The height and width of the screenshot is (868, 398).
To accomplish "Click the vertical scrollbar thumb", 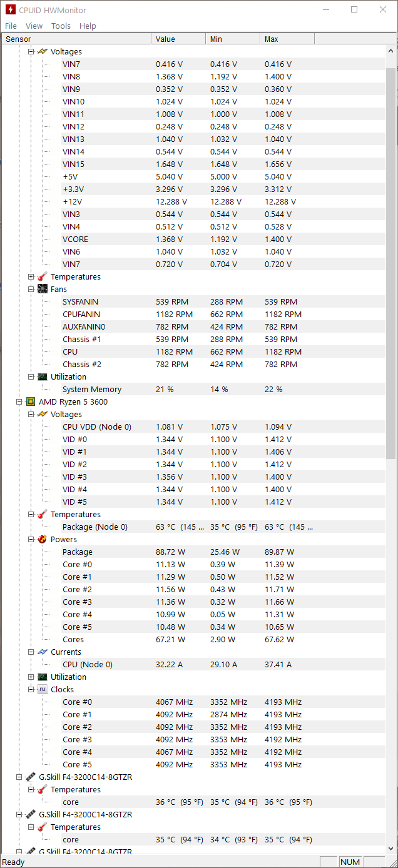I will [x=391, y=263].
